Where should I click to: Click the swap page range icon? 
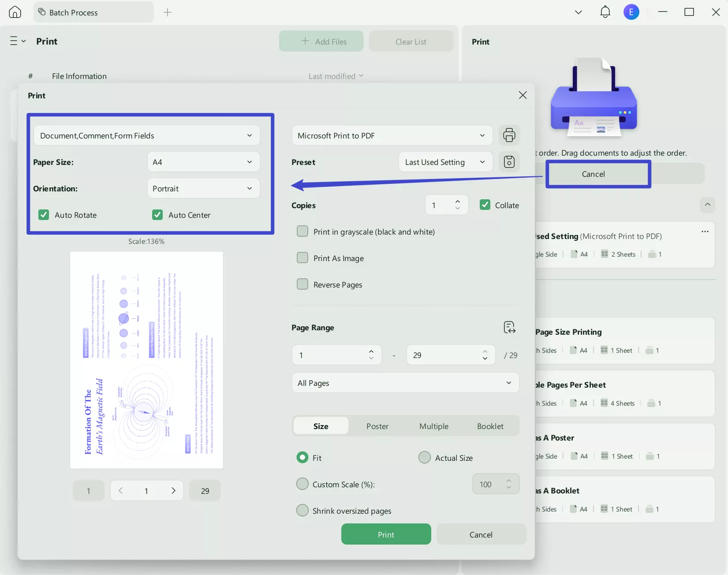(509, 327)
